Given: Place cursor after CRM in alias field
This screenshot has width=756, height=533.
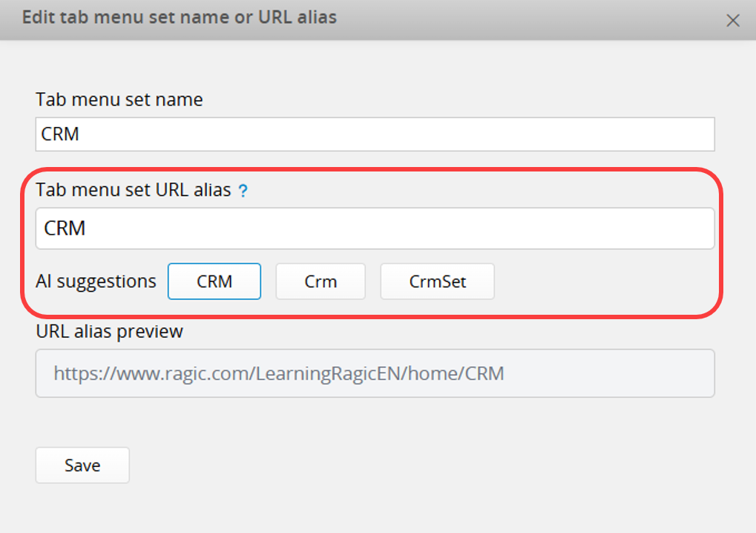Looking at the screenshot, I should tap(88, 229).
